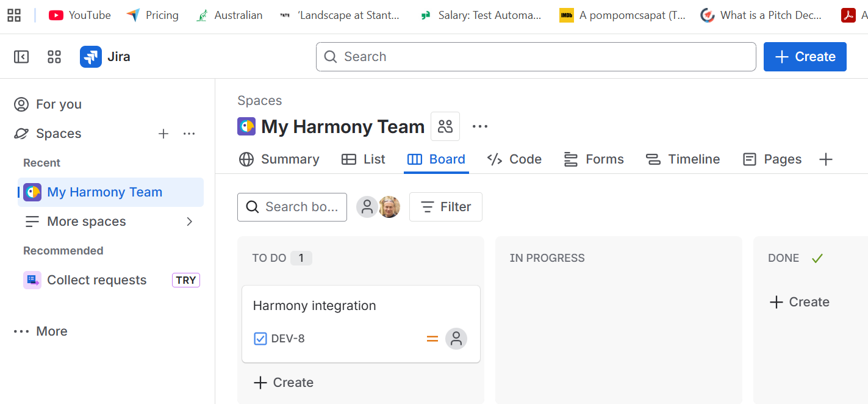Click the plus icon next to Spaces
Screen dimensions: 868x404
(x=163, y=134)
